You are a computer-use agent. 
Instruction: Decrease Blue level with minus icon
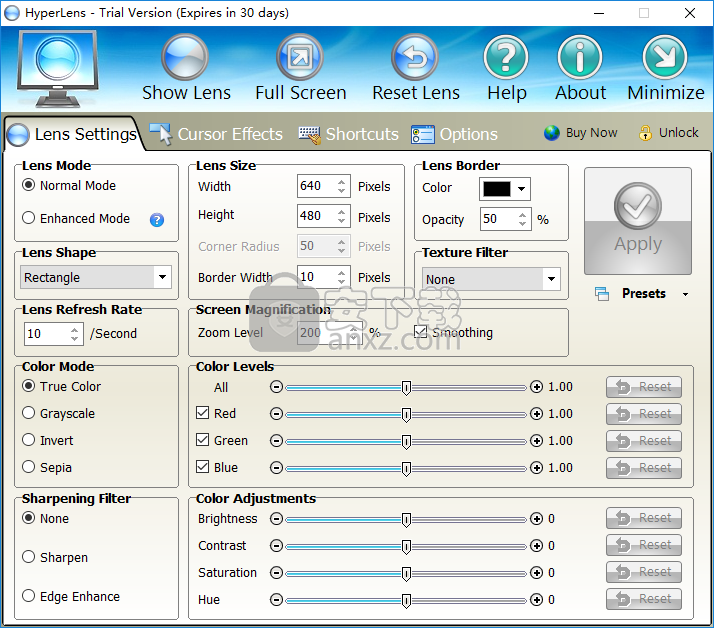[276, 468]
